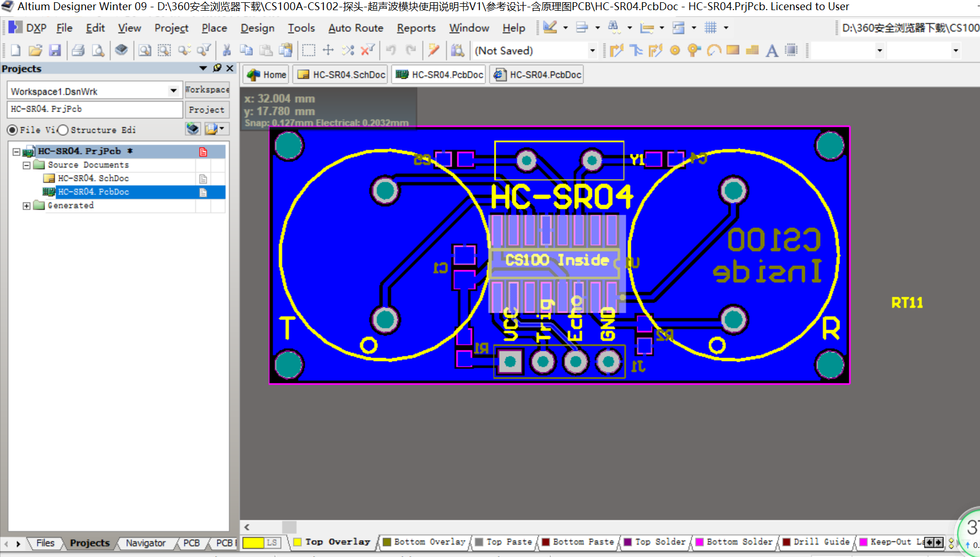
Task: Select HC-SR04.PcbDoc in the project tree
Action: (93, 192)
